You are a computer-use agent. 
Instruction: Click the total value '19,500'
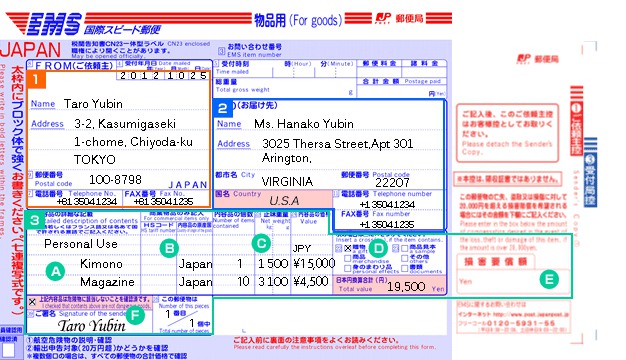406,287
